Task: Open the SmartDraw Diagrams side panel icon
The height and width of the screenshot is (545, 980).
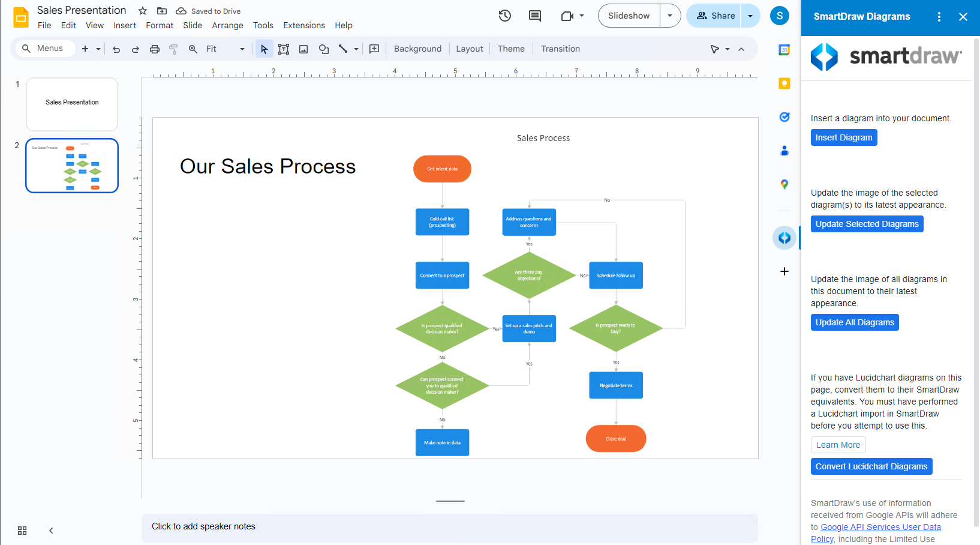Action: pyautogui.click(x=784, y=237)
